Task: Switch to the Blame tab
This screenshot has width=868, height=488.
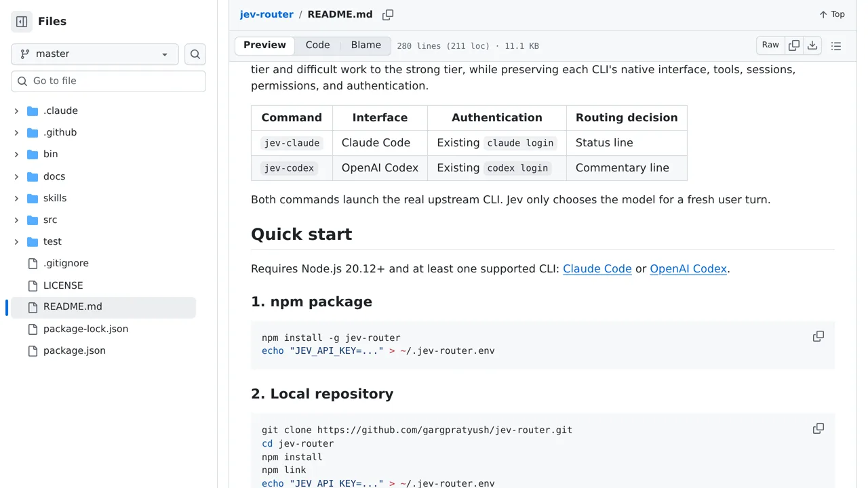Action: point(366,45)
